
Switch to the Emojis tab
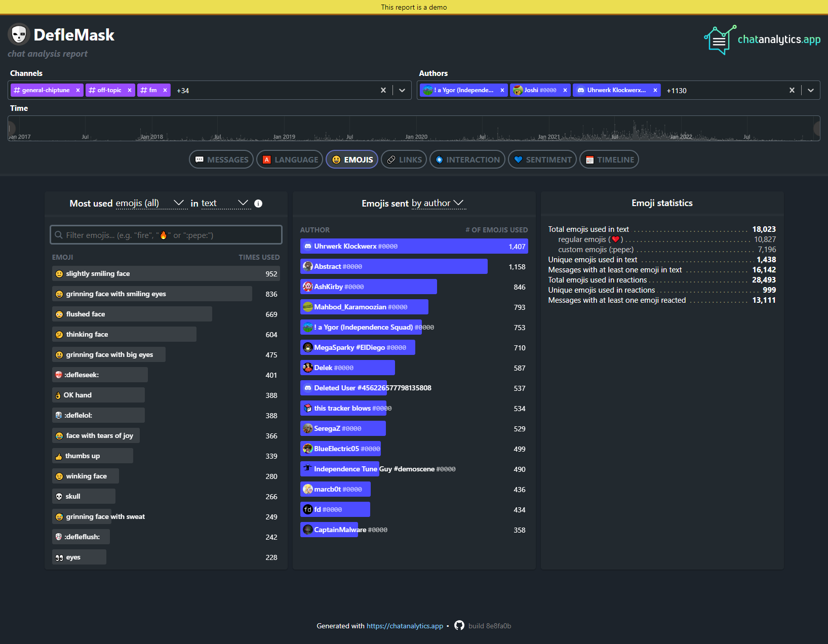351,159
